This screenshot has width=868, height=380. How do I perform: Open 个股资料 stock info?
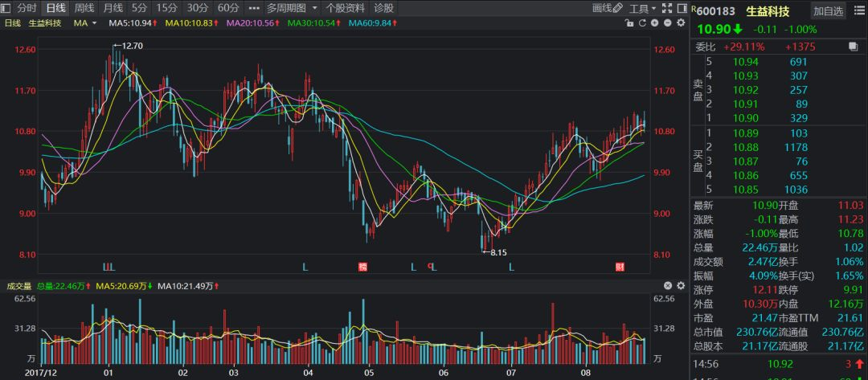pos(345,8)
